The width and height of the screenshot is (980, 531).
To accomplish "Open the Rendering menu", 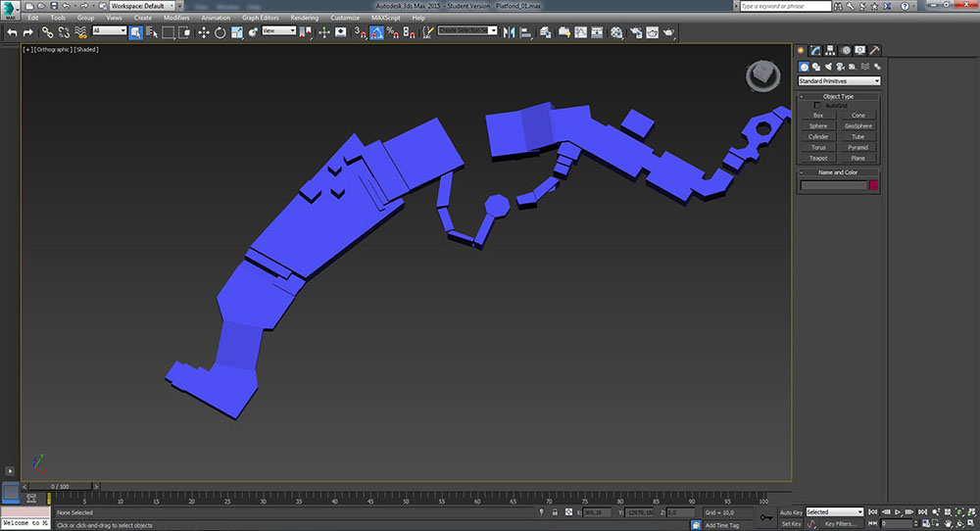I will click(x=304, y=18).
